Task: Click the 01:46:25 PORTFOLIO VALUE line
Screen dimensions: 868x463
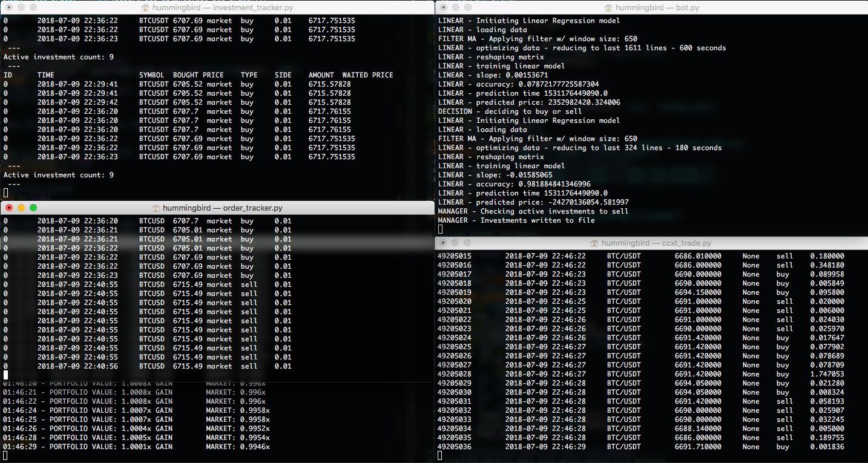Action: click(137, 419)
